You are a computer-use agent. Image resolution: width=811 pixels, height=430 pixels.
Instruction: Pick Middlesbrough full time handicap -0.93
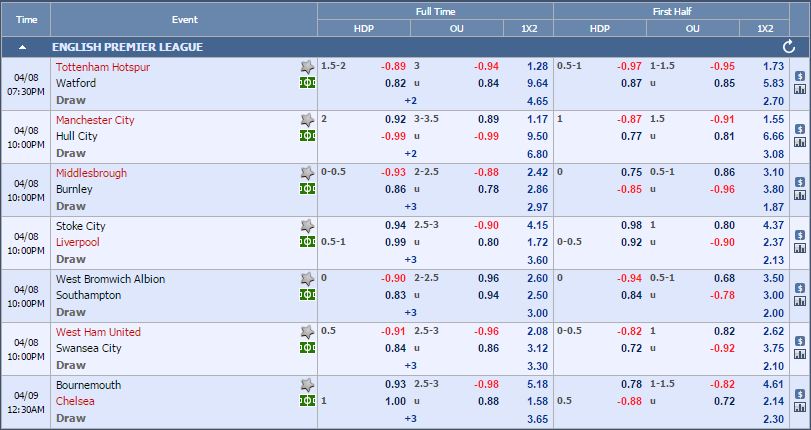[394, 172]
